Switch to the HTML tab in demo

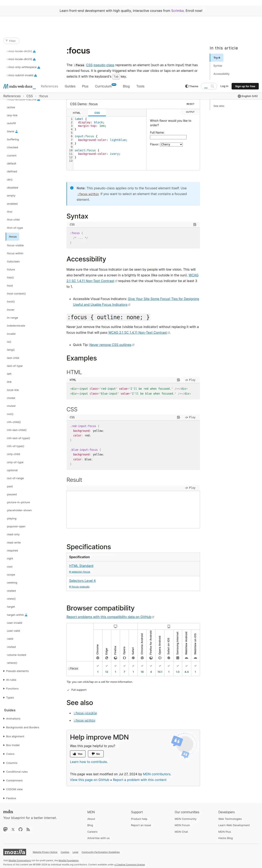(77, 113)
